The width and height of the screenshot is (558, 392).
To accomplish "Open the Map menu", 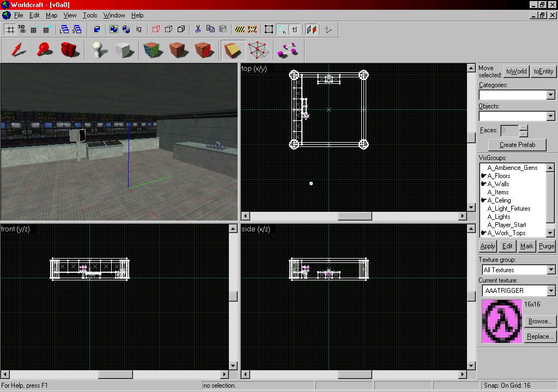I will (52, 15).
